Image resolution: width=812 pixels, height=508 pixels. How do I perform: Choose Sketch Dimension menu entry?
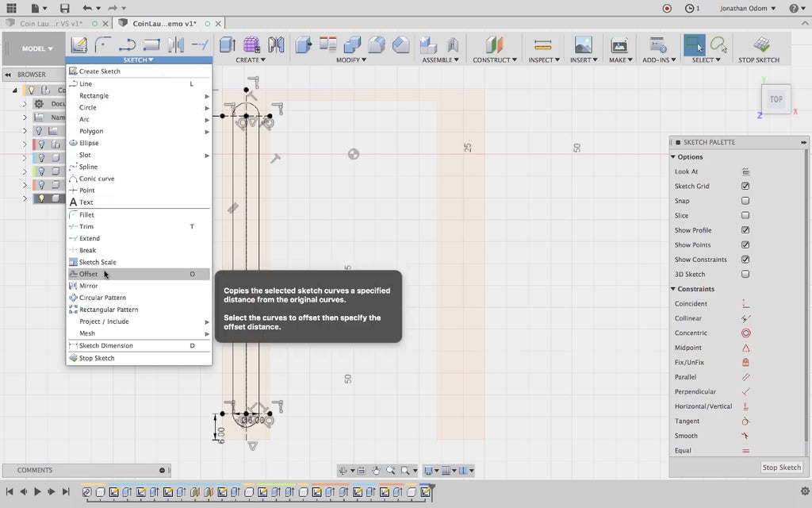point(105,346)
